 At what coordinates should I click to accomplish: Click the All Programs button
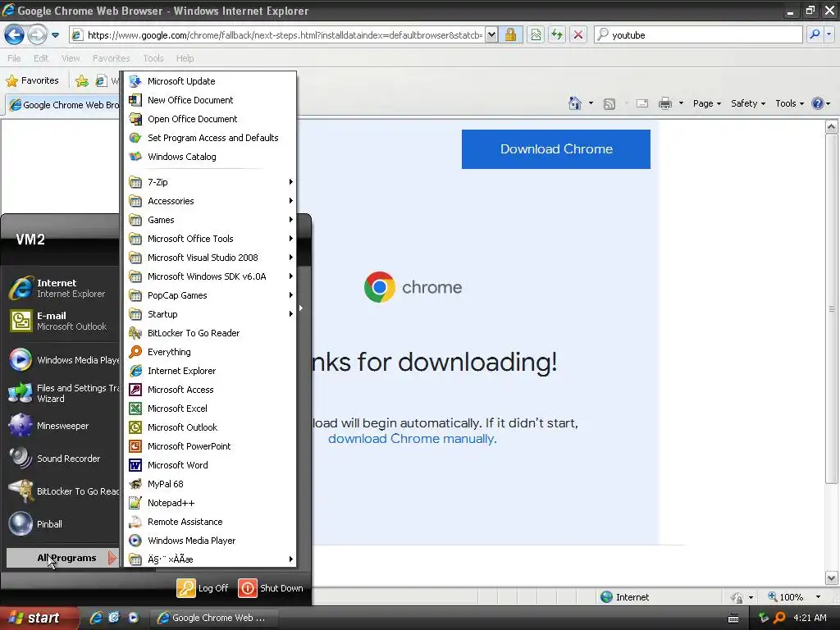coord(62,558)
